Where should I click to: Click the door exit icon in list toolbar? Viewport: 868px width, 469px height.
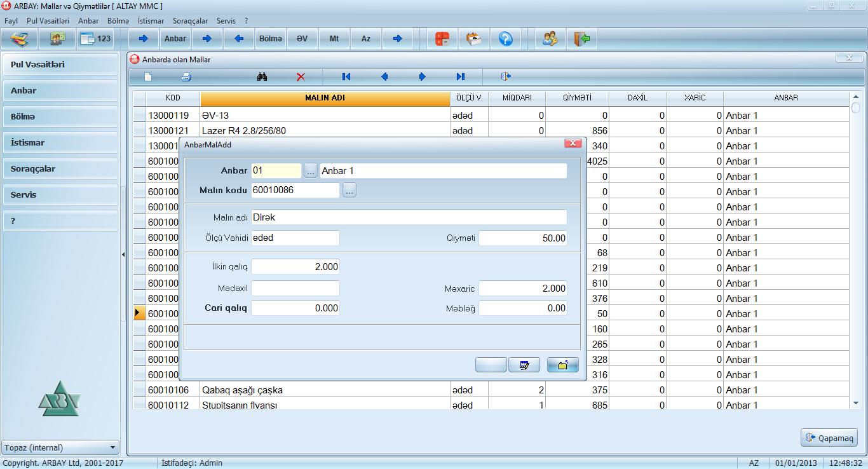pos(506,77)
